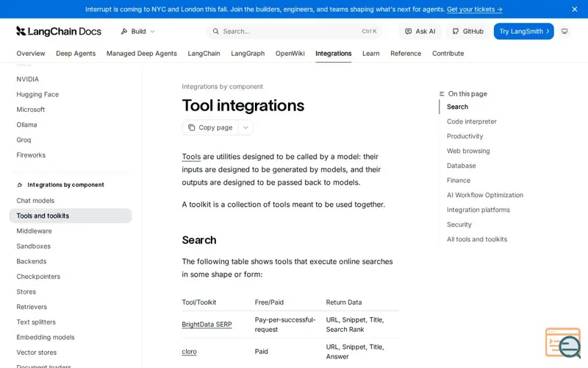588x368 pixels.
Task: Click the On this page list icon
Action: [x=442, y=94]
